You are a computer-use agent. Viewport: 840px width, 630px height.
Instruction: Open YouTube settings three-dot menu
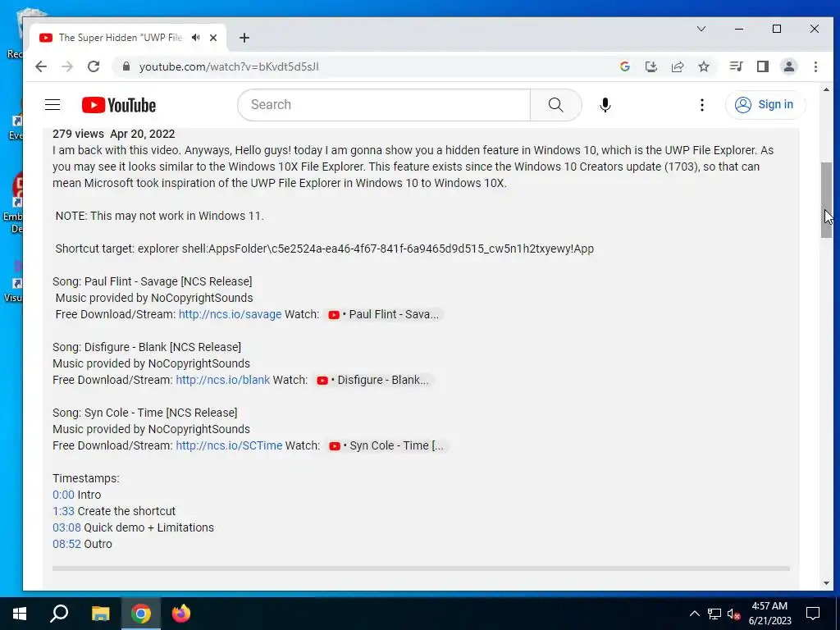(702, 105)
